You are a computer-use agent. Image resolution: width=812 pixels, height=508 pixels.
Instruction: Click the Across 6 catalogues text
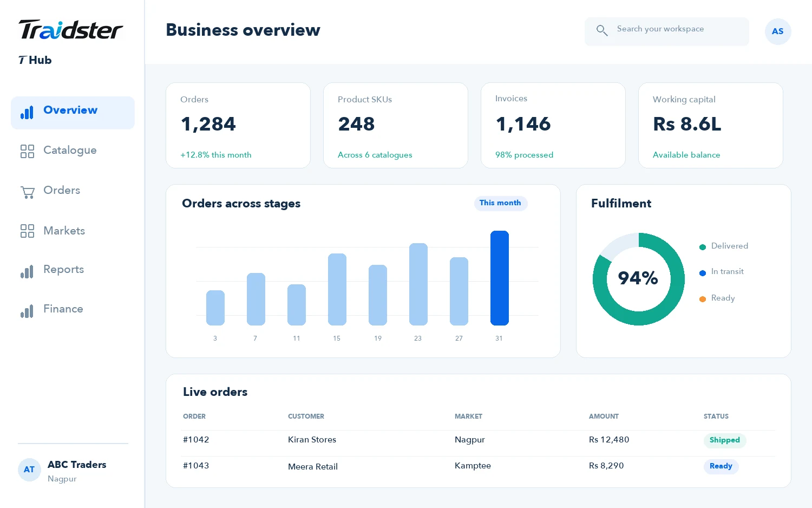point(375,155)
